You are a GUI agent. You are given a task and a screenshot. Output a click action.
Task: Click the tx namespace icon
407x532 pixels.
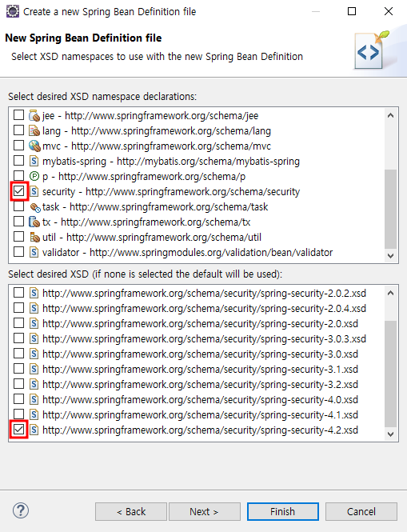coord(34,222)
